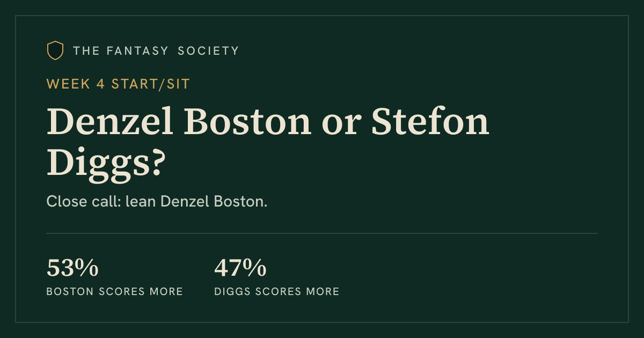The height and width of the screenshot is (338, 644).
Task: Click the Boston Scores More caption
Action: pos(115,291)
